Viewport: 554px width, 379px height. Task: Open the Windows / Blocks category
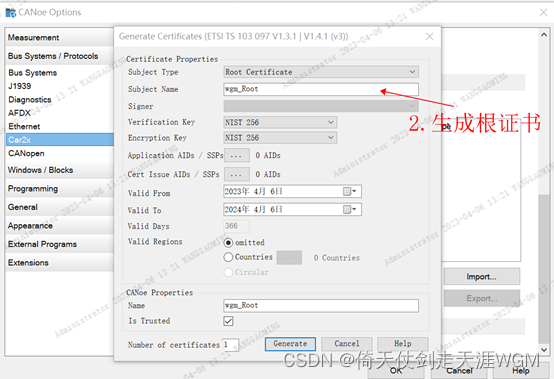pos(59,170)
